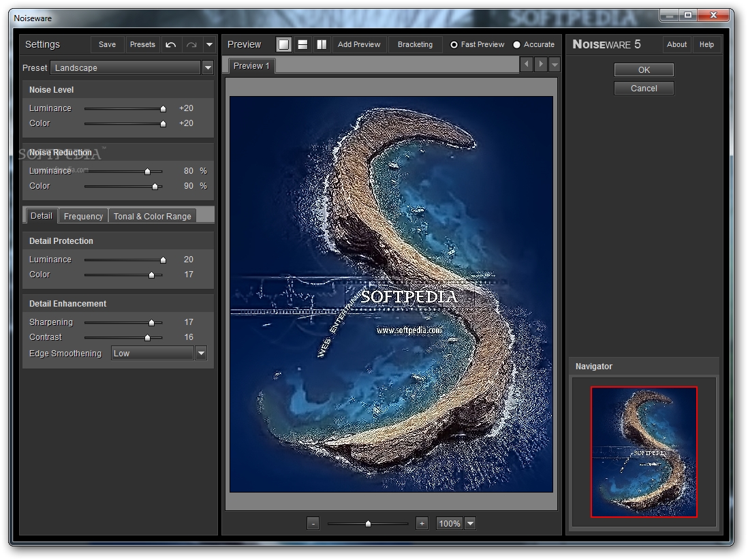This screenshot has width=748, height=560.
Task: Click the Landscape preset combo box
Action: (x=125, y=67)
